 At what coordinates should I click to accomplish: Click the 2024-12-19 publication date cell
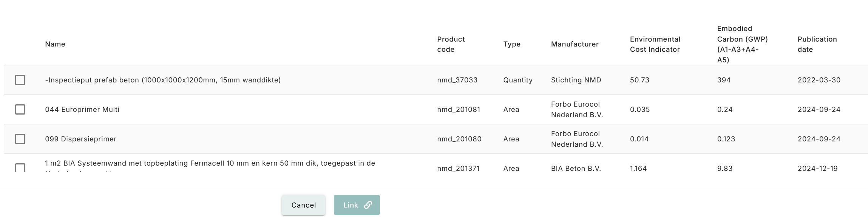point(817,169)
